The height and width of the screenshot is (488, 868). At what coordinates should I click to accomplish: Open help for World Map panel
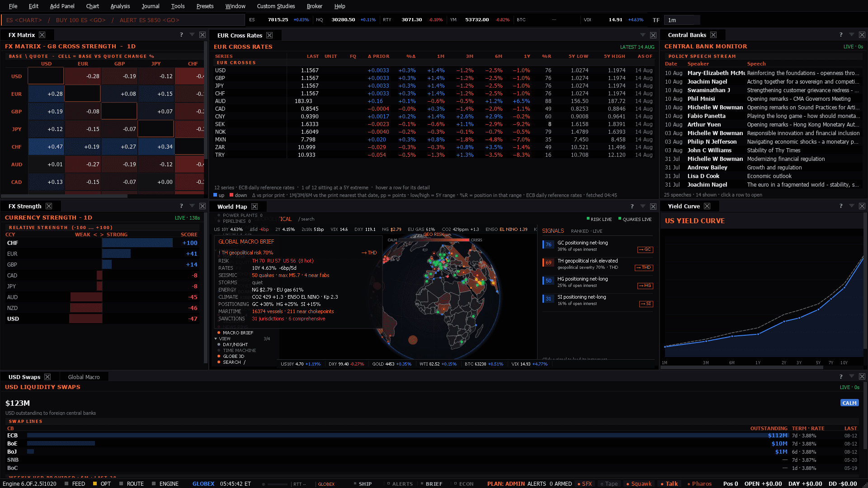632,206
